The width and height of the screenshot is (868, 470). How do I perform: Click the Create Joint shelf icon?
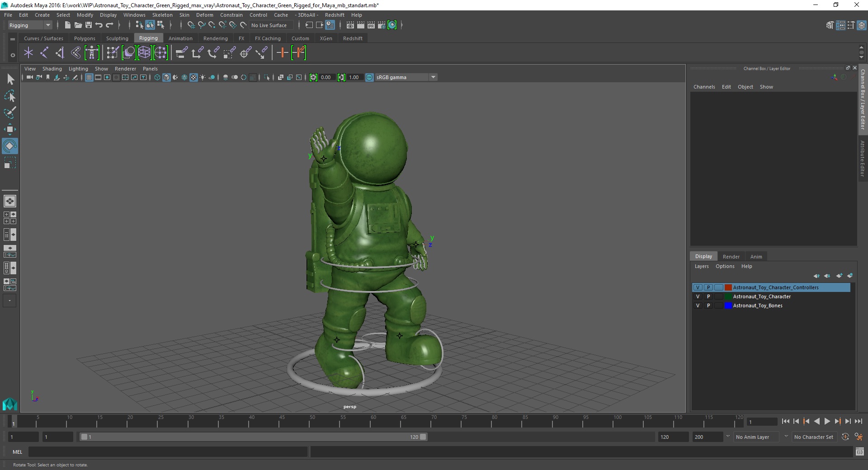44,53
